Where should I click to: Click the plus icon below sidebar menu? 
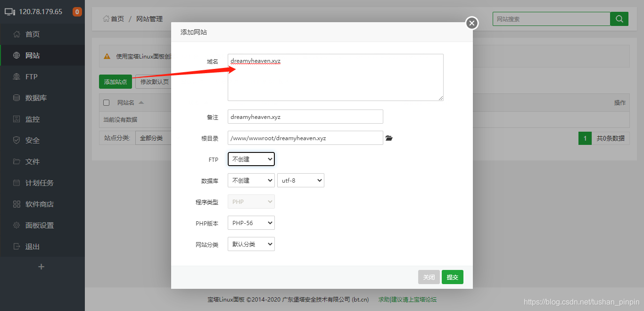tap(41, 267)
